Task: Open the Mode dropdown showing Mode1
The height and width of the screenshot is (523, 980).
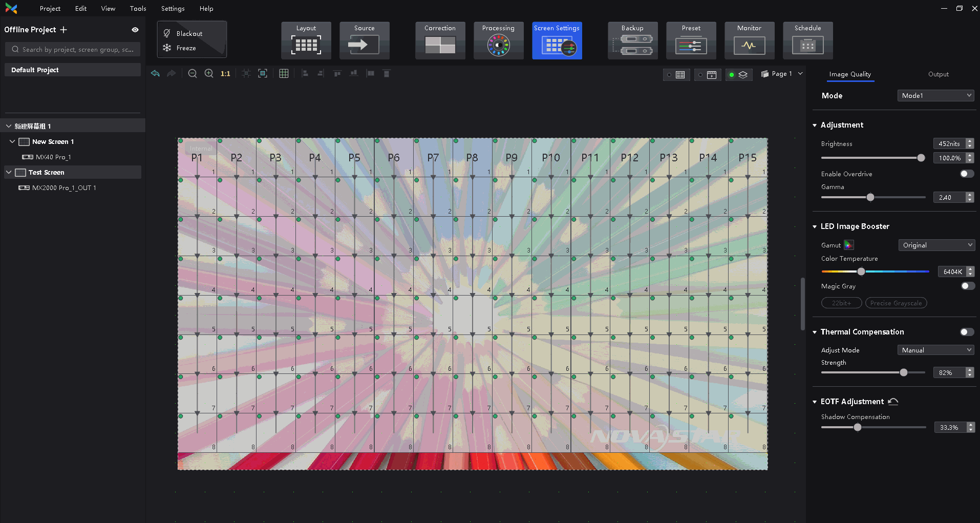Action: (x=935, y=96)
